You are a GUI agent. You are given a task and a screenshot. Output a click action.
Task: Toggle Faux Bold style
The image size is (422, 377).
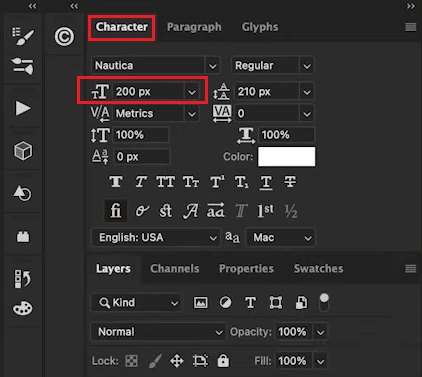pyautogui.click(x=116, y=182)
